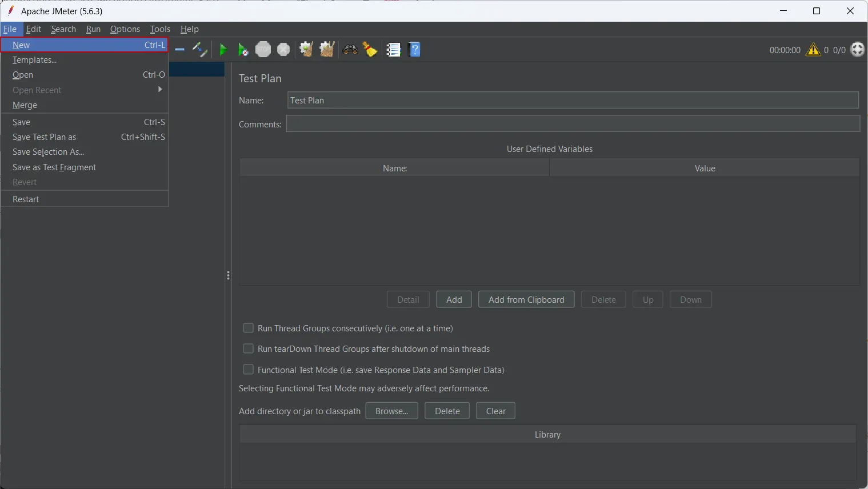
Task: Open Help via blue question book icon
Action: 415,50
